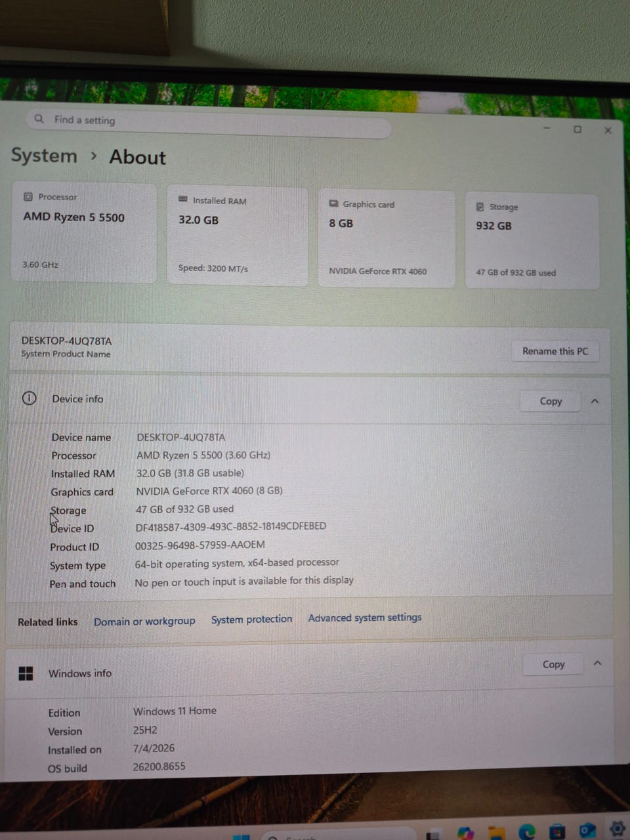Viewport: 630px width, 840px height.
Task: Copy the Windows info details
Action: (553, 664)
